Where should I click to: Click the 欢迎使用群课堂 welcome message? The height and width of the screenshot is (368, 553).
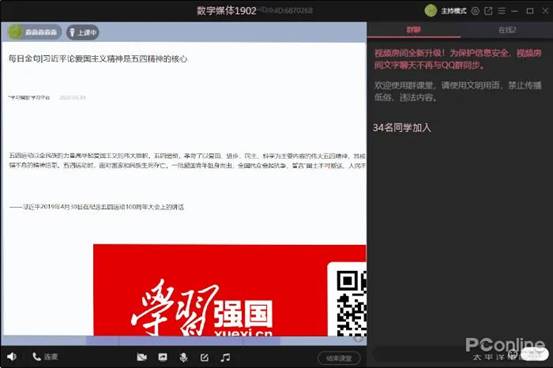pyautogui.click(x=458, y=91)
